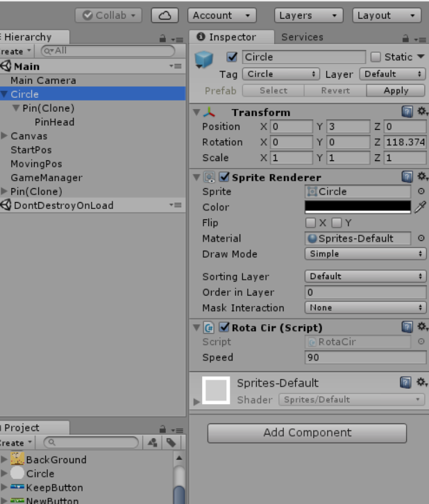This screenshot has height=504, width=429.
Task: Open the Draw Mode dropdown
Action: click(x=365, y=253)
